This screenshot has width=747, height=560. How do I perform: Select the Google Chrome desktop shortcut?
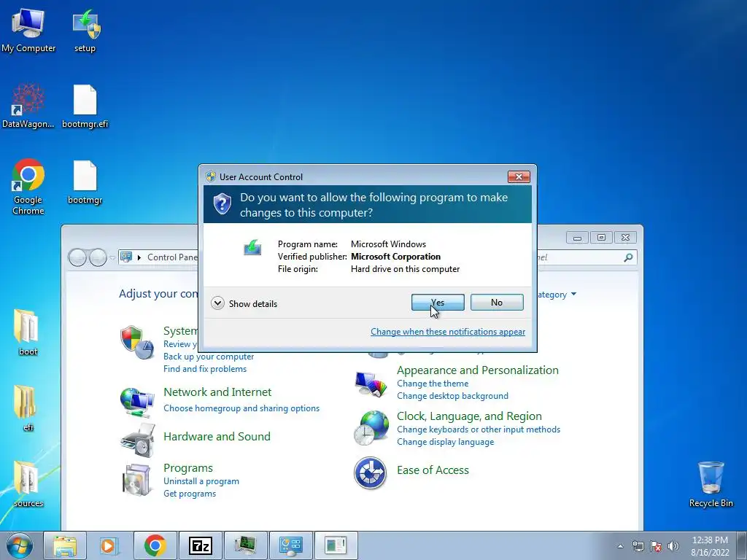point(28,187)
